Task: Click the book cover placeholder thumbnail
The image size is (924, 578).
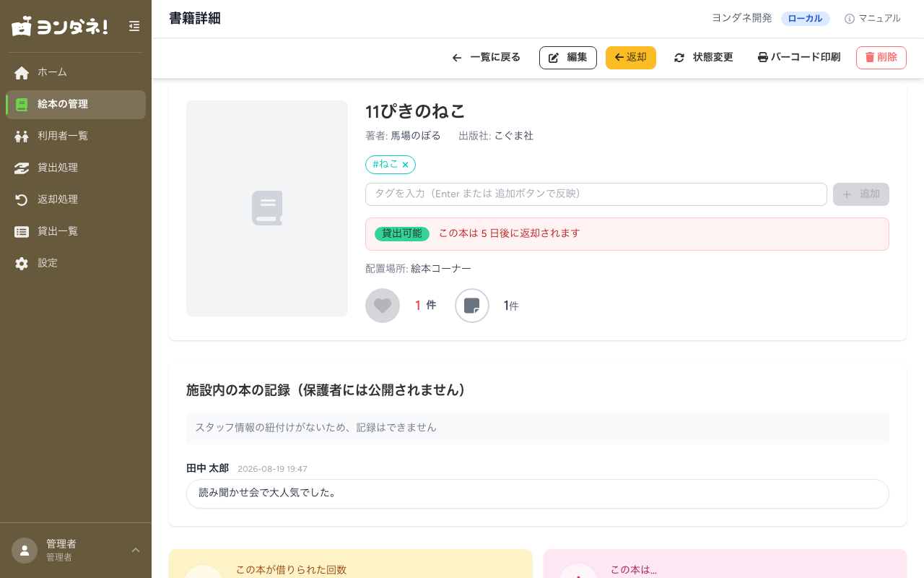Action: 267,208
